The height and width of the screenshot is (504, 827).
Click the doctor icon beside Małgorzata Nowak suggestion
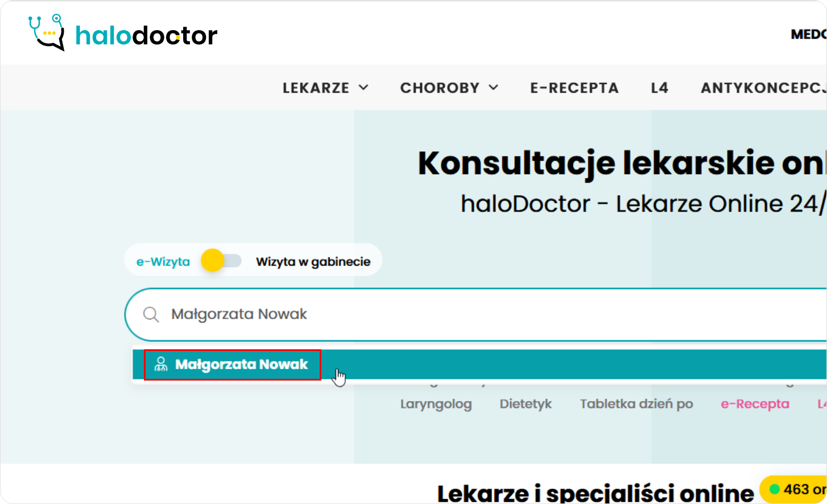point(161,364)
